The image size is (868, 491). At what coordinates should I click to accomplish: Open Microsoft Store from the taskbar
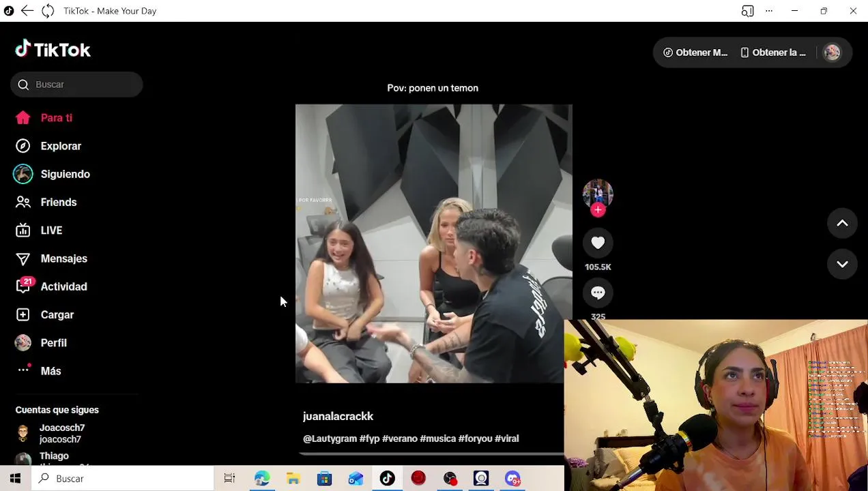pos(324,479)
